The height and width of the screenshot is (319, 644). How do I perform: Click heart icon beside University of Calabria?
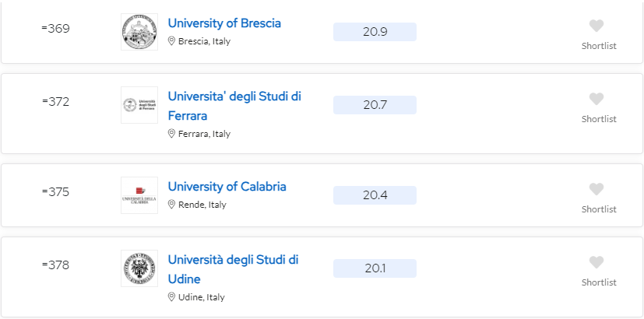click(x=596, y=189)
